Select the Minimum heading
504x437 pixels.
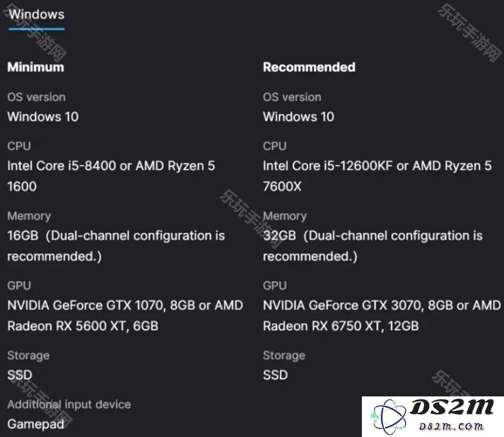coord(36,67)
